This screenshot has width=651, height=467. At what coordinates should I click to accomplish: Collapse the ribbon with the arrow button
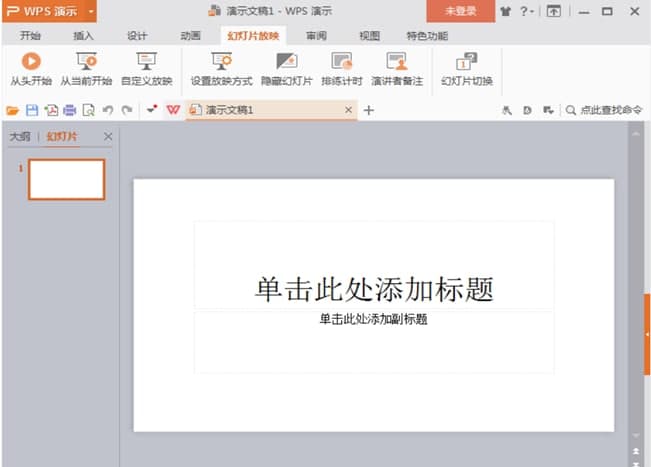(554, 11)
